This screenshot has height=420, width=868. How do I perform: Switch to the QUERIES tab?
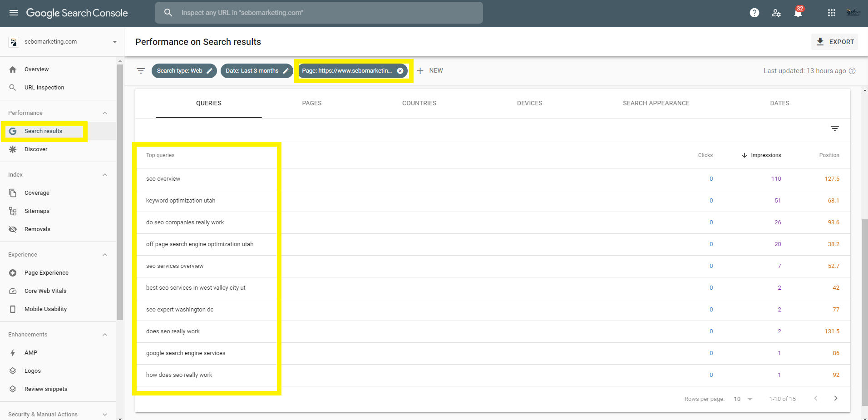(x=209, y=104)
